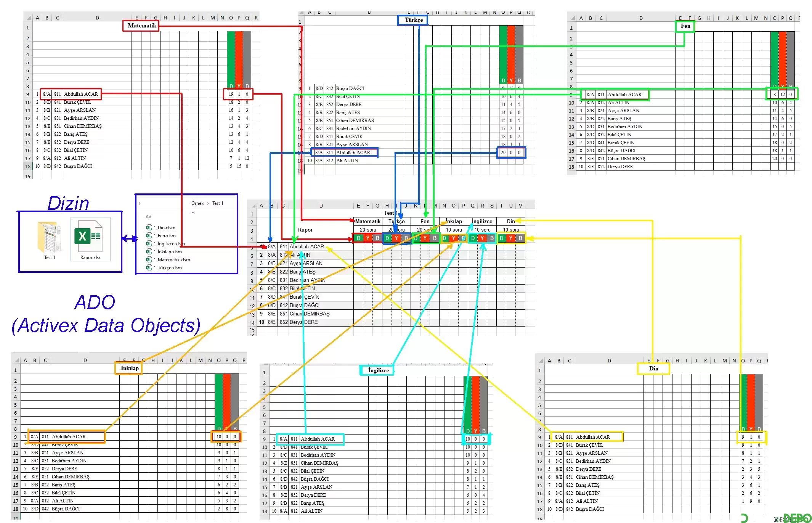Click the Matematik title cell
The image size is (812, 523).
coord(141,26)
